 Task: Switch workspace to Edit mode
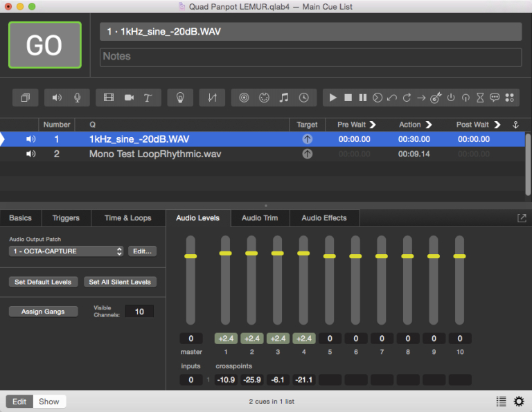19,402
